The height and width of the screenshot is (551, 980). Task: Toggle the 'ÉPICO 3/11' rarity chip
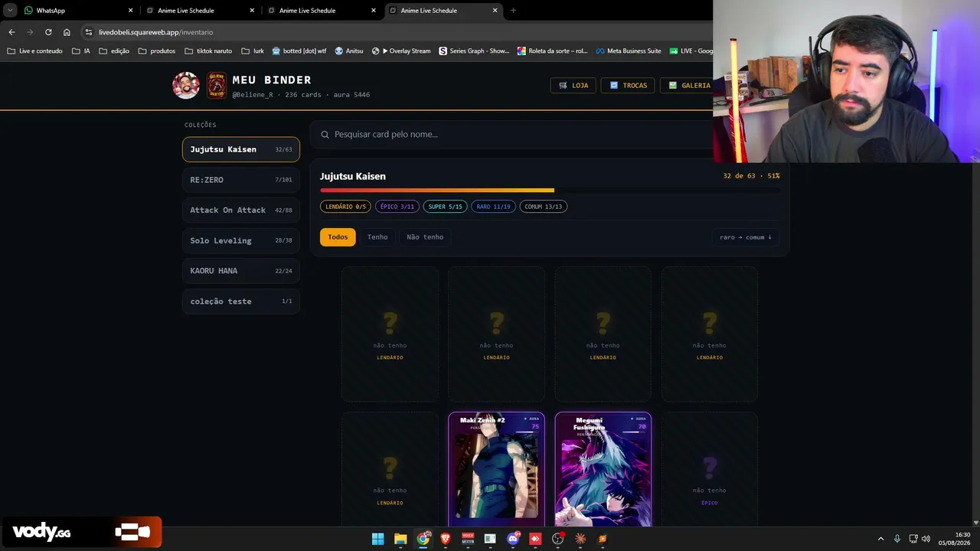(397, 207)
